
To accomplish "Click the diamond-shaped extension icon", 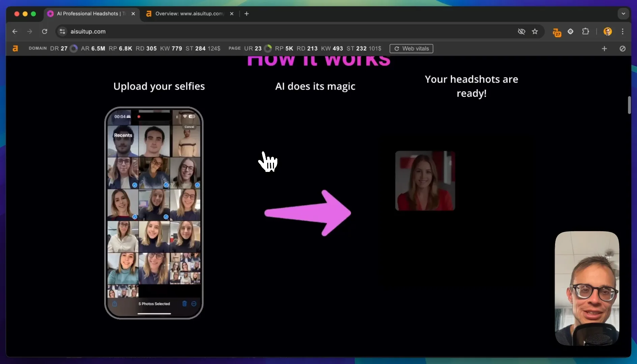I will (571, 31).
